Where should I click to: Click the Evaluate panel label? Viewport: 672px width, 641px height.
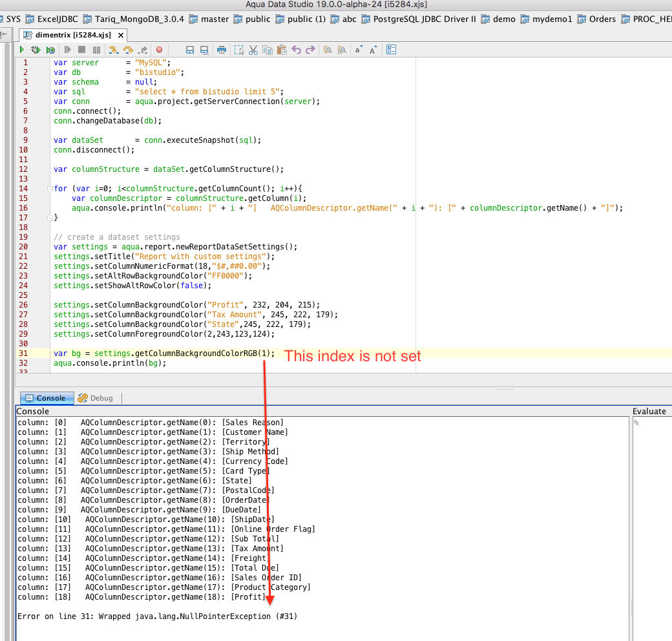point(649,412)
